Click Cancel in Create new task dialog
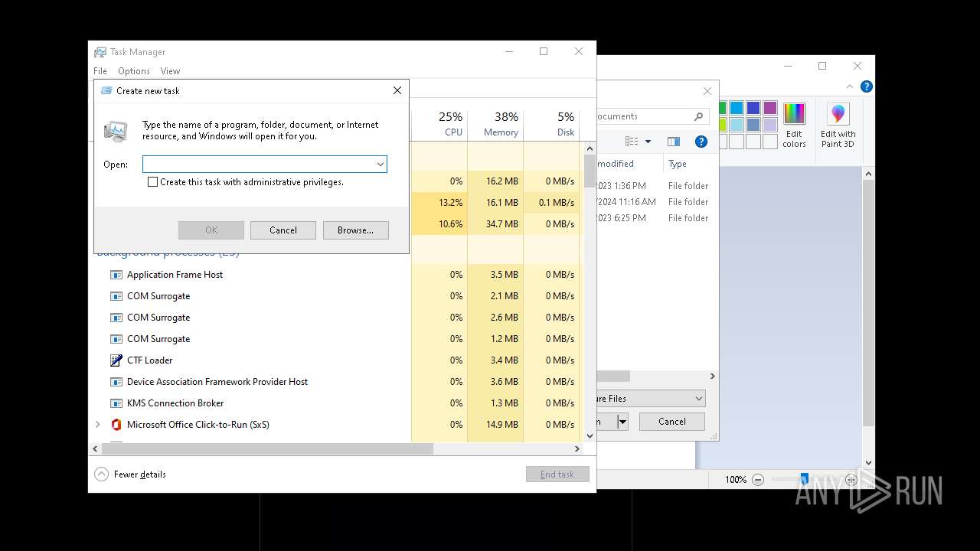This screenshot has width=980, height=551. [x=283, y=230]
